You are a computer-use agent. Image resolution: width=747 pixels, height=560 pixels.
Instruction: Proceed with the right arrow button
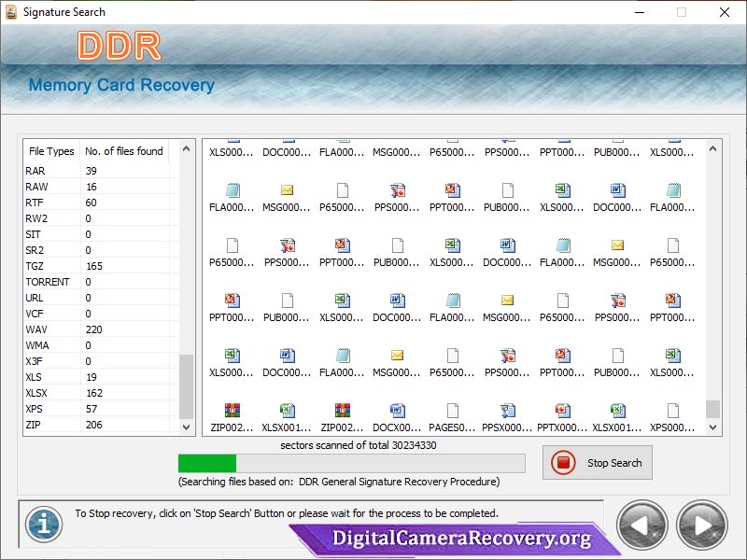(700, 525)
